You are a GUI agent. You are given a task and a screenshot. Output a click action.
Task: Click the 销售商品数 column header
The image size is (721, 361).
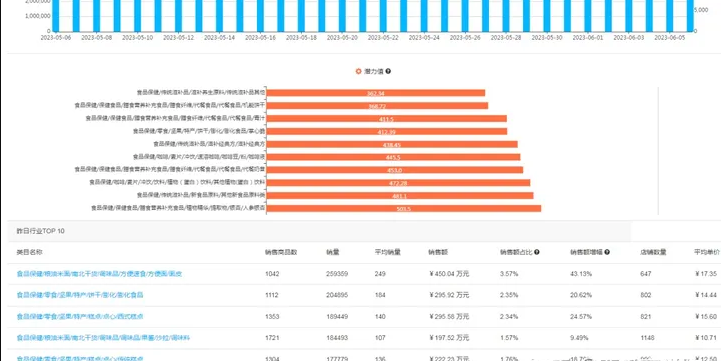pyautogui.click(x=281, y=252)
